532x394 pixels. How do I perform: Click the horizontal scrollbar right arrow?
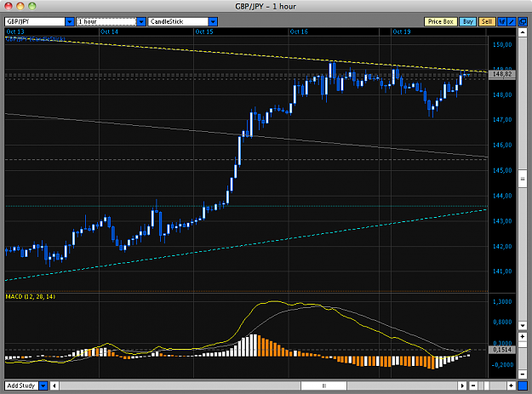(462, 385)
